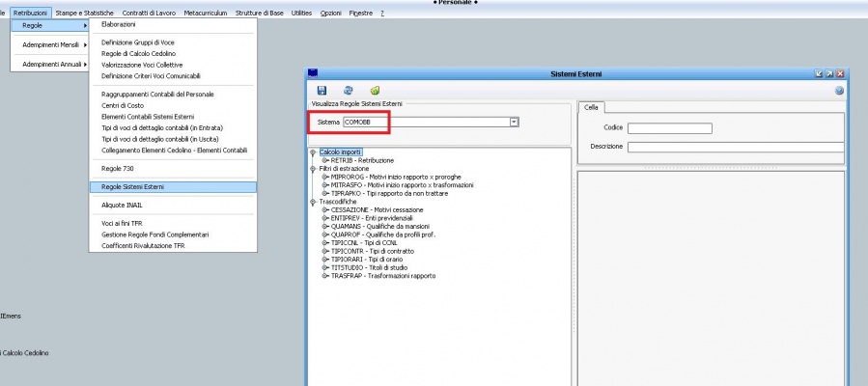
Task: Switch to the Cella tab
Action: [x=591, y=107]
